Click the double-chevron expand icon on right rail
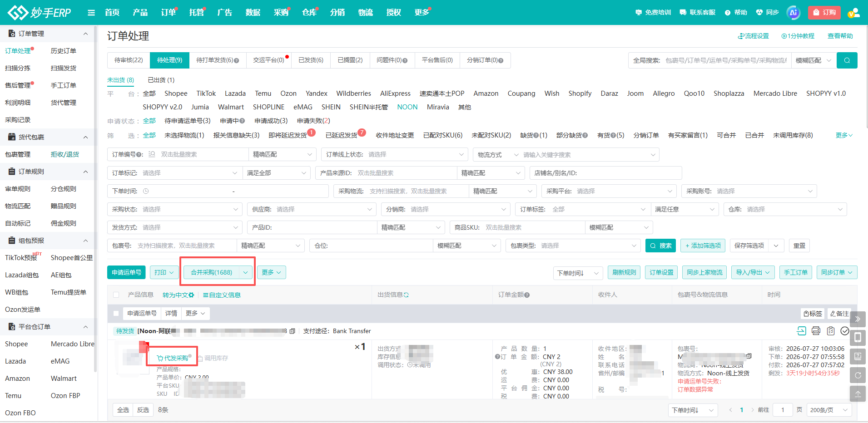This screenshot has width=868, height=423. pos(858,319)
